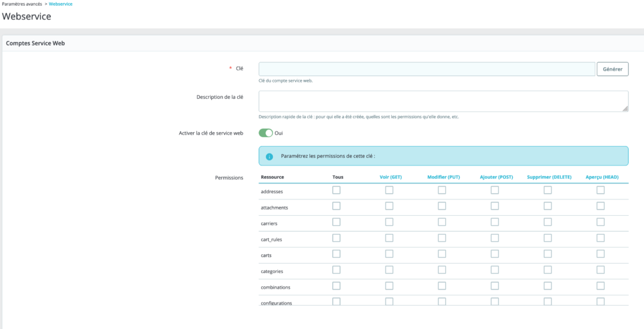
Task: Enable Aperçu (HEAD) for carts
Action: (601, 254)
